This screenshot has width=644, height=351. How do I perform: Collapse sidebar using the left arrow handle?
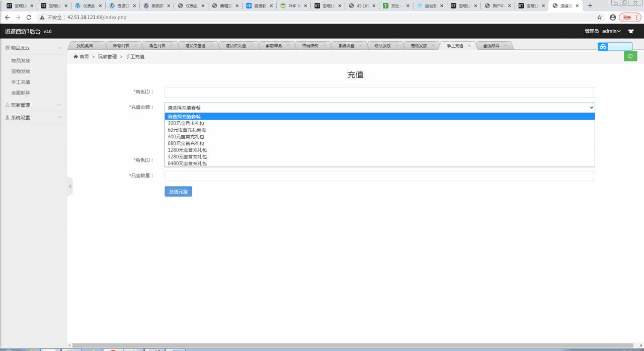pyautogui.click(x=70, y=187)
